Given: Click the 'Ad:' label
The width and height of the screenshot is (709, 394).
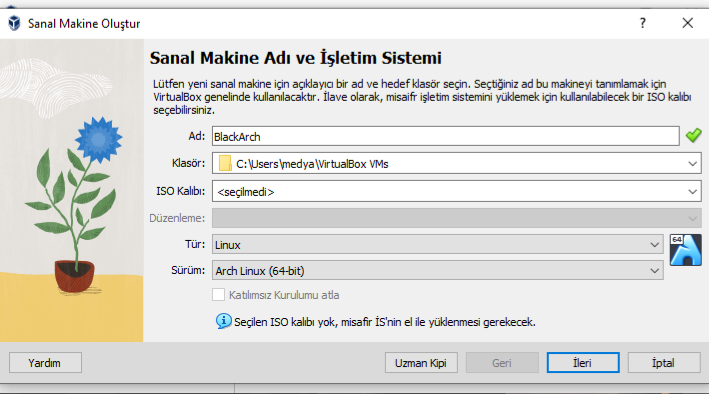Looking at the screenshot, I should (197, 136).
